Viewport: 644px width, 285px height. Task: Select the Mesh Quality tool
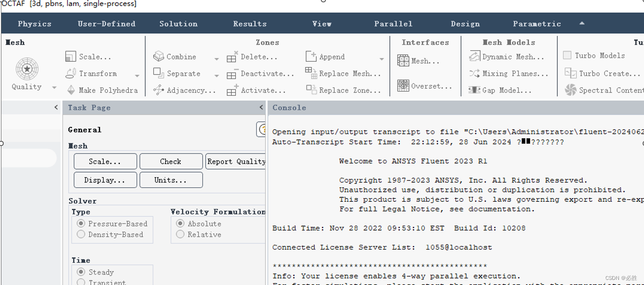pos(27,70)
